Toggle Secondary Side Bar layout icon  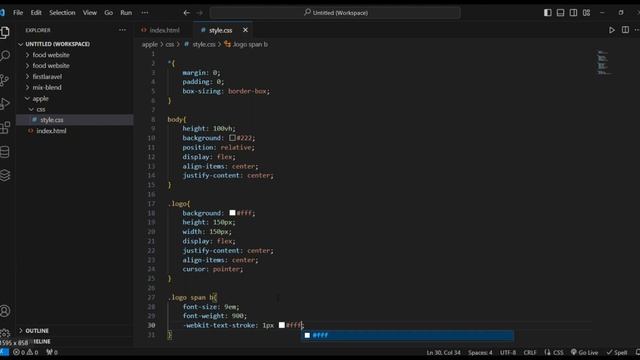pyautogui.click(x=573, y=13)
